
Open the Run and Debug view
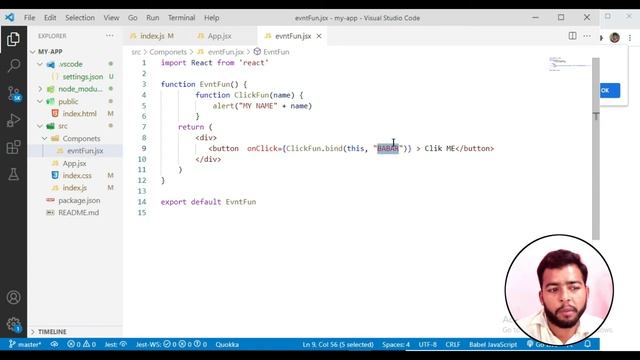(x=13, y=120)
